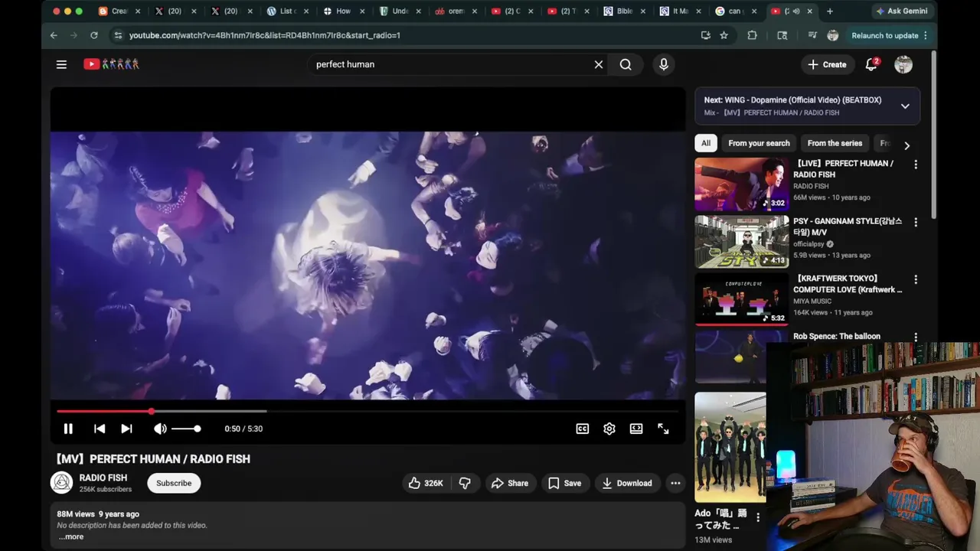The width and height of the screenshot is (980, 551).
Task: Save the video to a playlist
Action: 564,483
